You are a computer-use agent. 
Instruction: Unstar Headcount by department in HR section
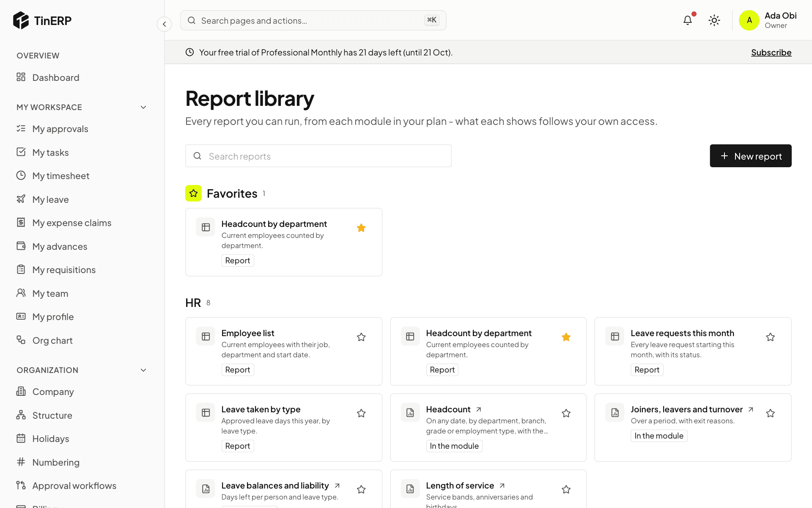click(566, 337)
